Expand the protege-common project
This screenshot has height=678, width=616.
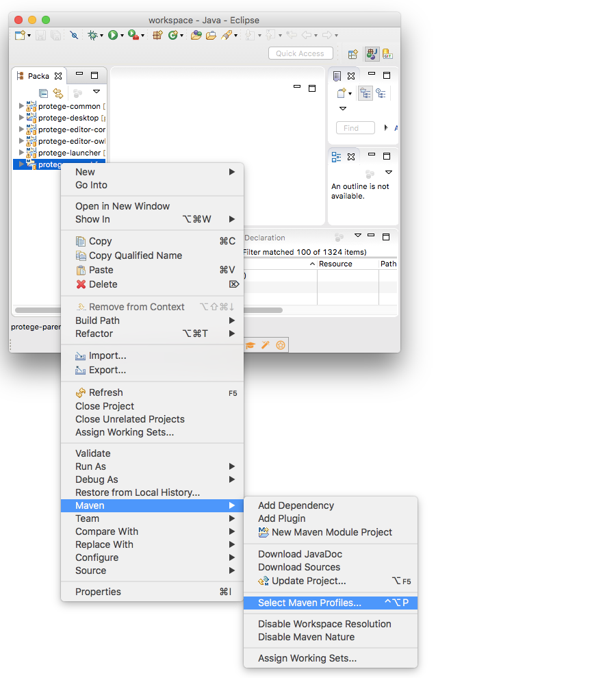[21, 105]
